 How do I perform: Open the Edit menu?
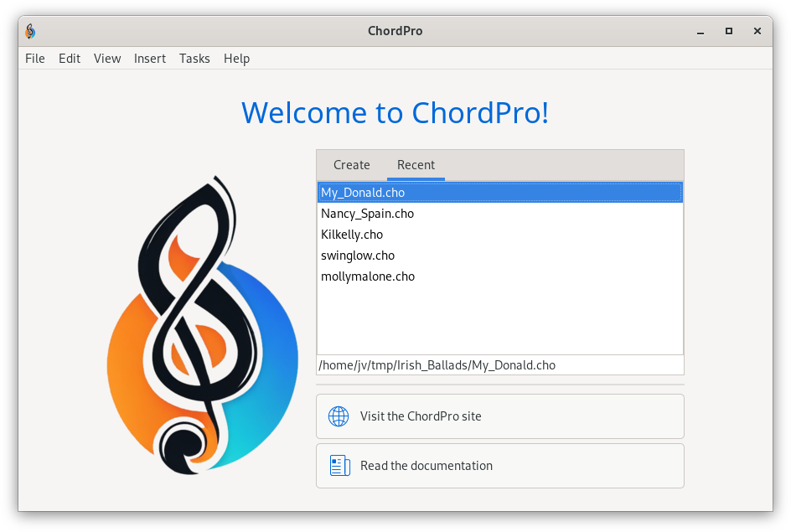tap(70, 59)
